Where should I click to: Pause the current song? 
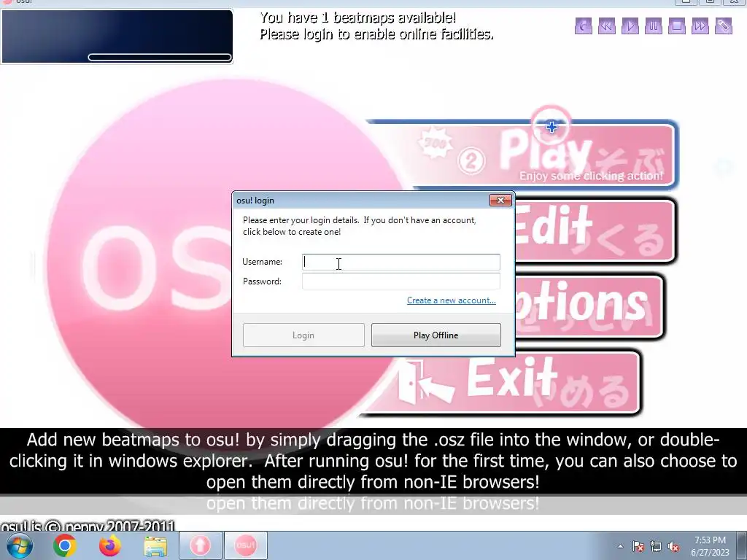click(654, 26)
